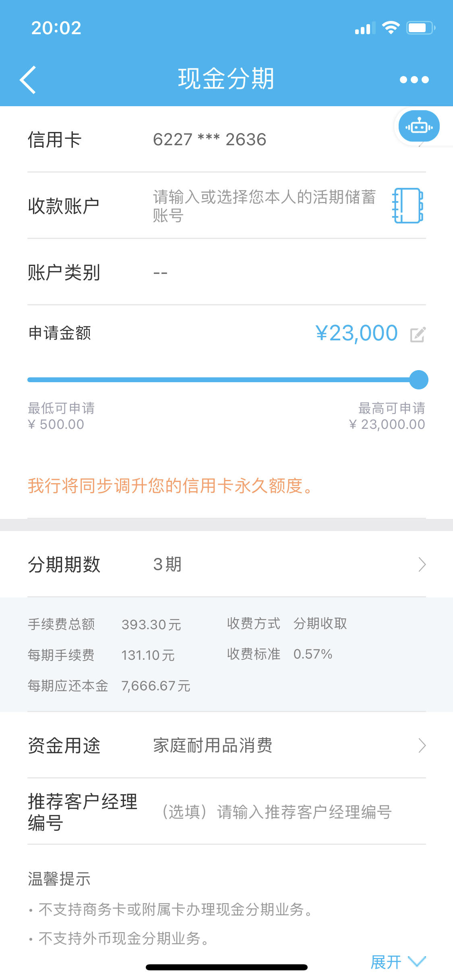453x980 pixels.
Task: Open the robot assistant chat icon
Action: 419,126
